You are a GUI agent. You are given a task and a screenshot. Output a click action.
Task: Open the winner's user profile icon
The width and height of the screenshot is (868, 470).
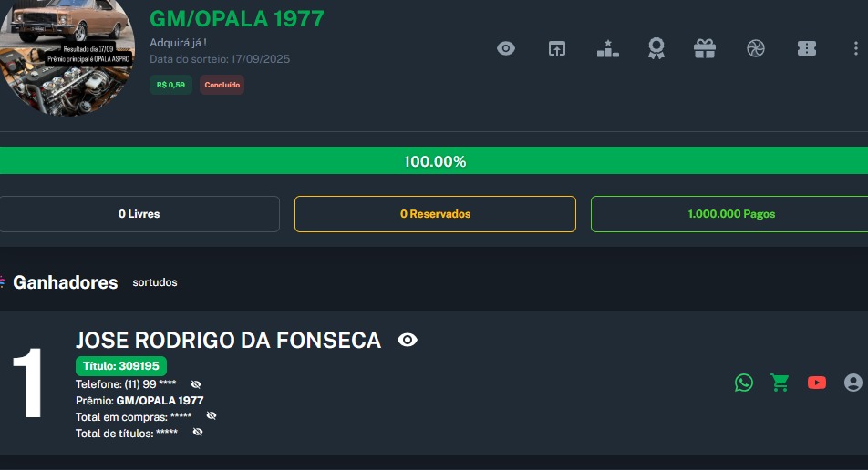pyautogui.click(x=852, y=383)
